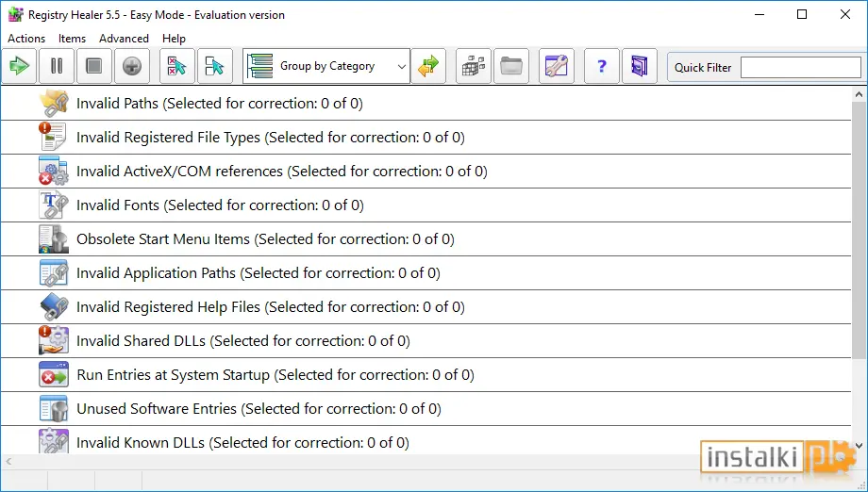The image size is (868, 492).
Task: Open the Actions menu
Action: pyautogui.click(x=26, y=39)
